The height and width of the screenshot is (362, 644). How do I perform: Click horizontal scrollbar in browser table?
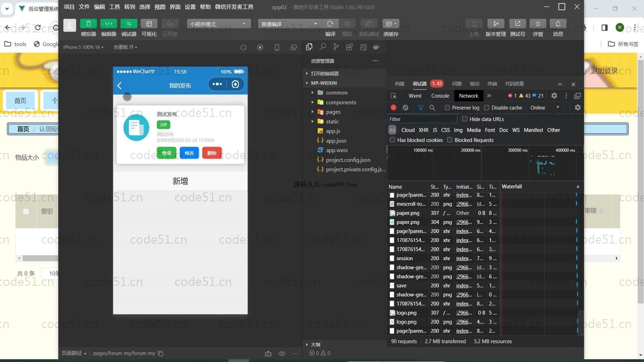pyautogui.click(x=40, y=258)
